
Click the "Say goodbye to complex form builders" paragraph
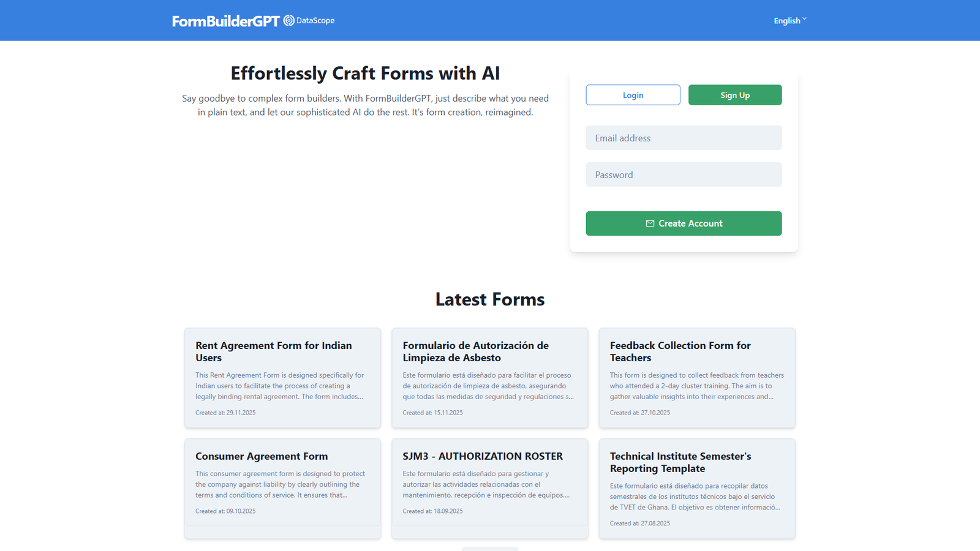click(x=365, y=105)
